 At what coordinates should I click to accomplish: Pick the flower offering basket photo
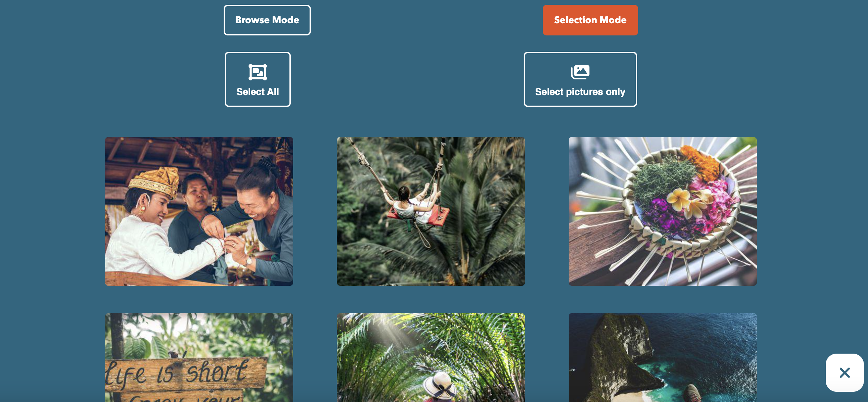662,211
